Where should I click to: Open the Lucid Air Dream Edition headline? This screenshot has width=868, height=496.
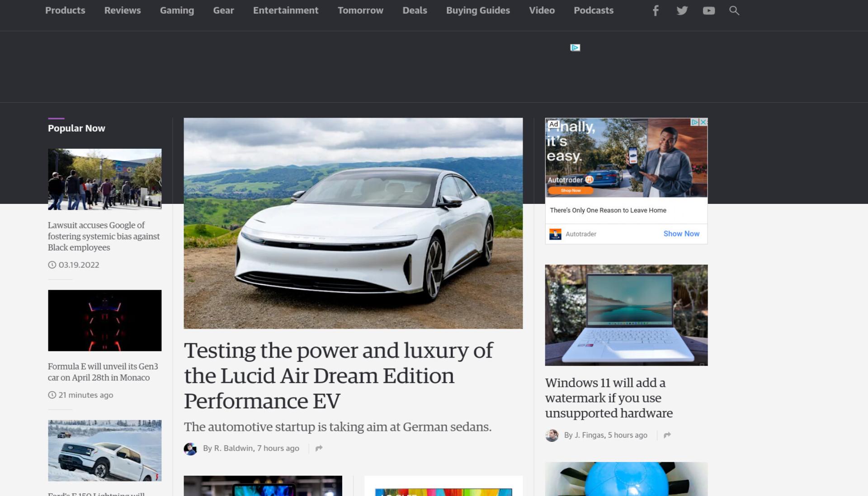[x=338, y=376]
